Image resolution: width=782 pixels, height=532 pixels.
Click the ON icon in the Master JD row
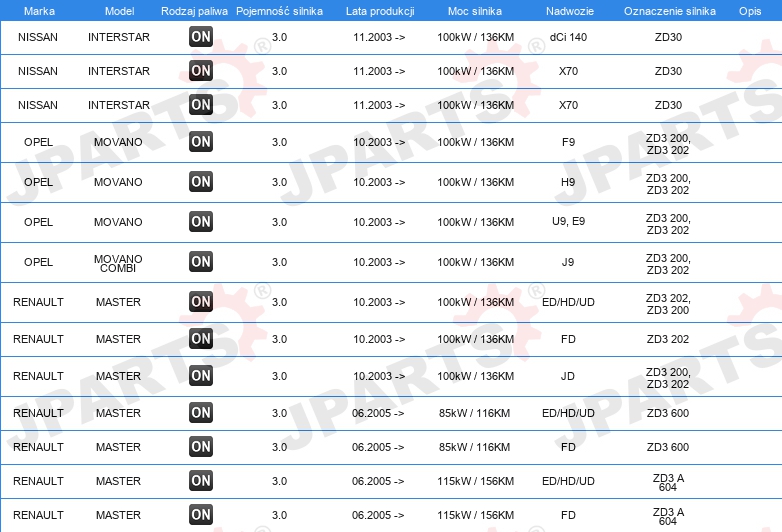click(201, 375)
